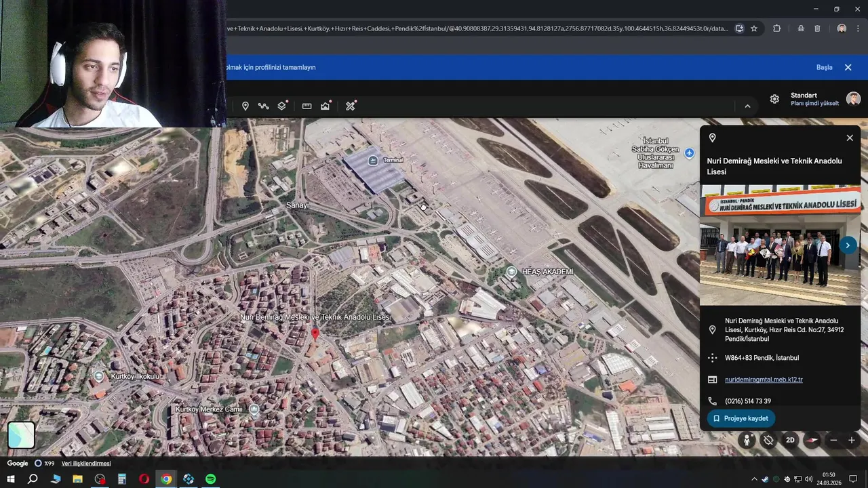This screenshot has height=488, width=868.
Task: Click the phone number (0216) 514 73 39
Action: click(748, 401)
